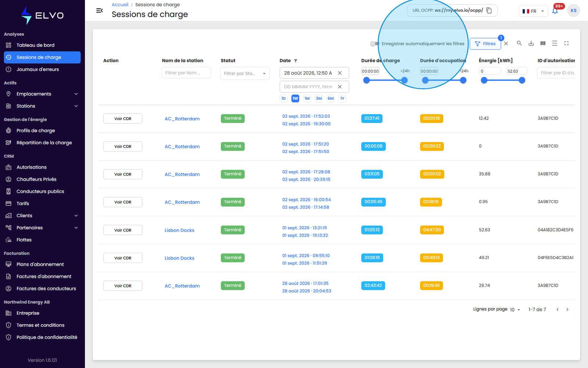Change row density with the lines icon
Screen dimensions: 588x368
point(555,43)
